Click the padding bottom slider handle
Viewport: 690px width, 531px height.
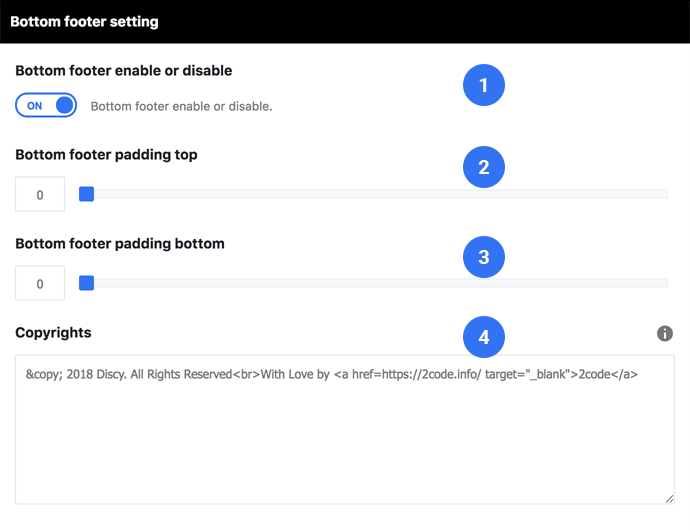click(x=86, y=283)
